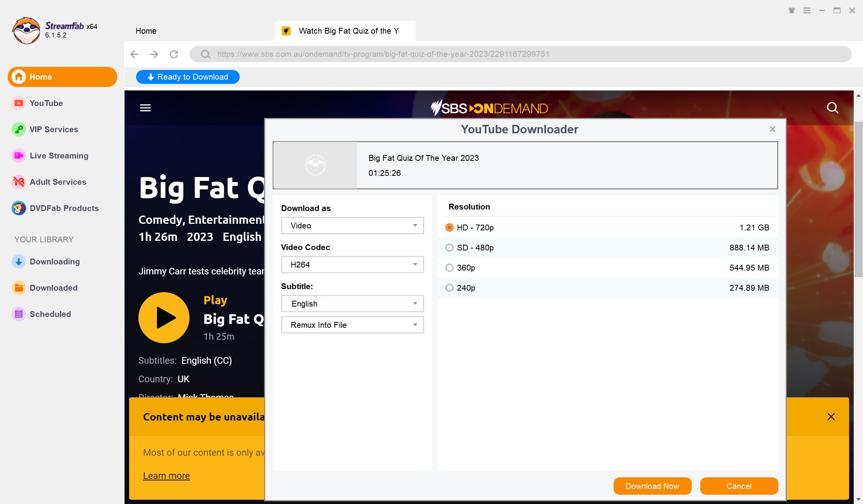
Task: Click the page vertical scrollbar thumb
Action: [858, 199]
